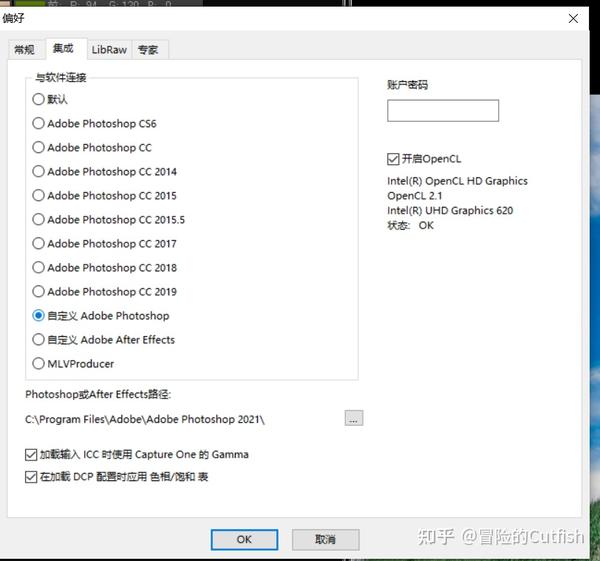Click the 取消 button
This screenshot has height=561, width=600.
pos(325,540)
